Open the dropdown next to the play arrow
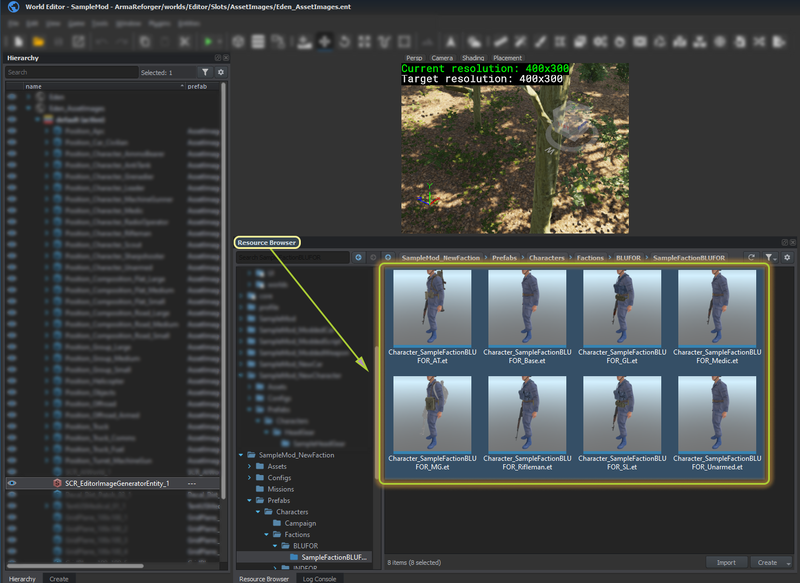 coord(220,41)
